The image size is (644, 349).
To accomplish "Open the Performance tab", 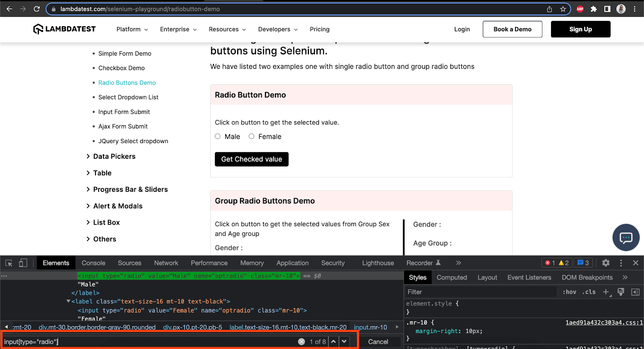I will [x=209, y=263].
